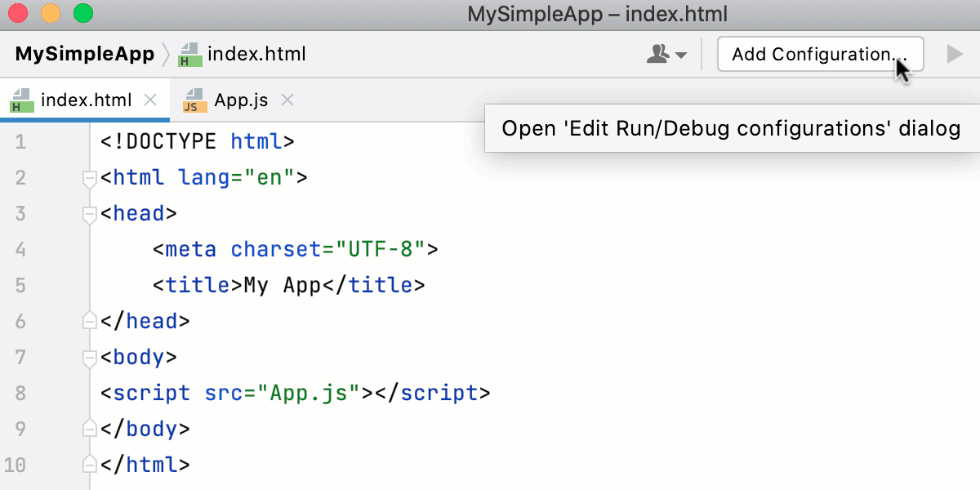The image size is (980, 490).
Task: Toggle the fold marker beside the closing html tag
Action: pyautogui.click(x=89, y=464)
